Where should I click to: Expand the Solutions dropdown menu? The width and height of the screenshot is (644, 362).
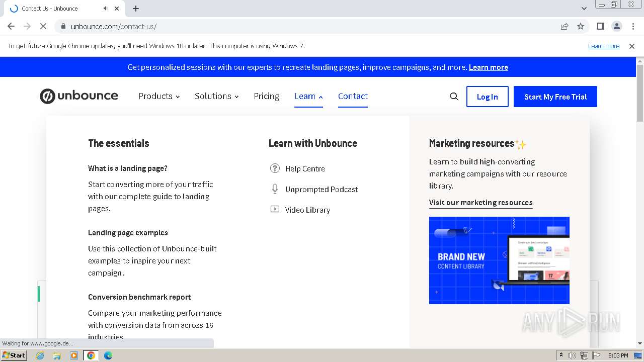[x=217, y=96]
